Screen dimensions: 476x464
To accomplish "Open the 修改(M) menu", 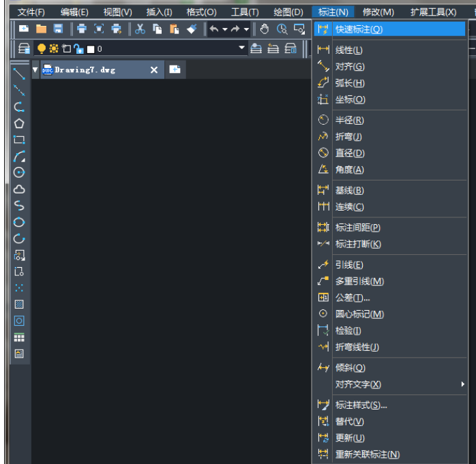I will (378, 12).
